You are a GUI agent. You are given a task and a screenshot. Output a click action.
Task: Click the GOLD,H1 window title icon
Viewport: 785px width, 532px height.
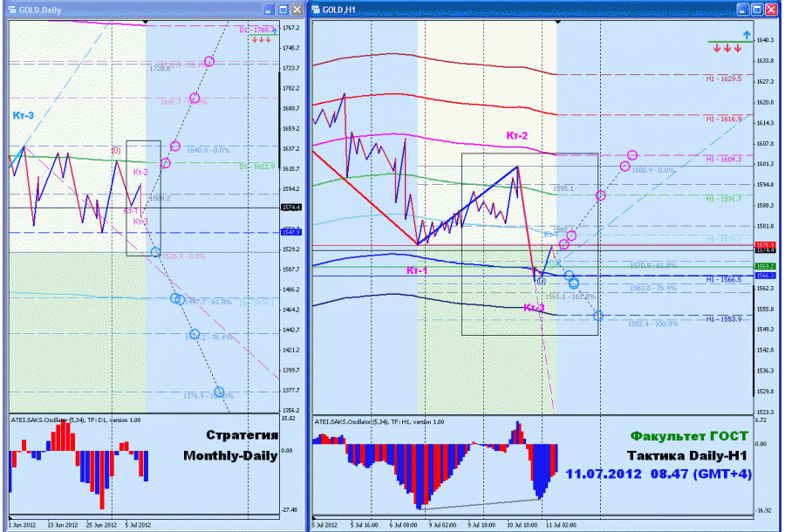click(x=316, y=10)
